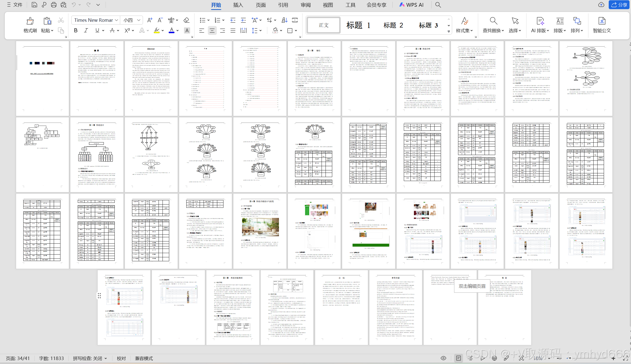Click the increase indent icon
This screenshot has width=631, height=364.
[243, 20]
